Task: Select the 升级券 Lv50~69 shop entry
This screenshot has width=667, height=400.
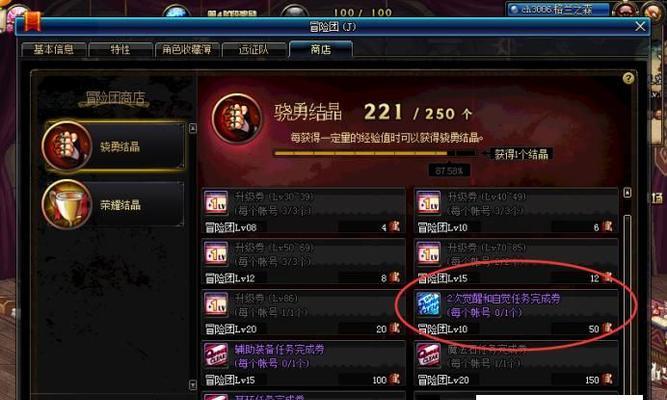Action: pyautogui.click(x=303, y=261)
